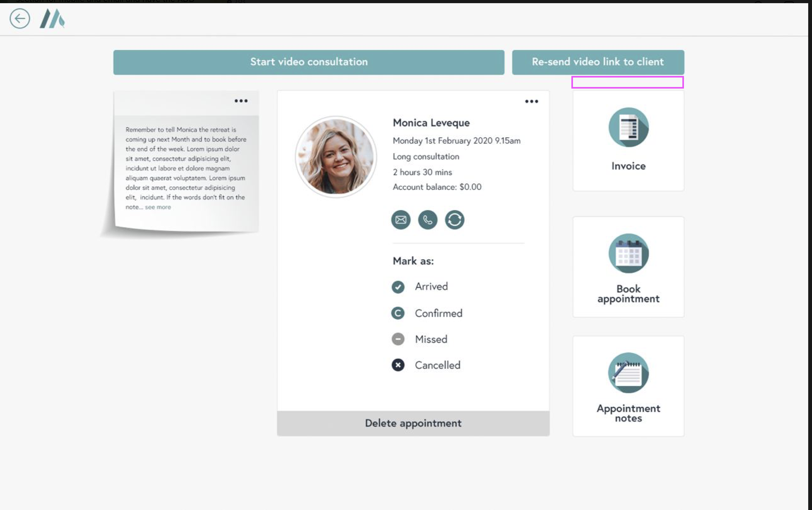This screenshot has width=812, height=510.
Task: Click the circular refresh arrows icon
Action: [454, 220]
